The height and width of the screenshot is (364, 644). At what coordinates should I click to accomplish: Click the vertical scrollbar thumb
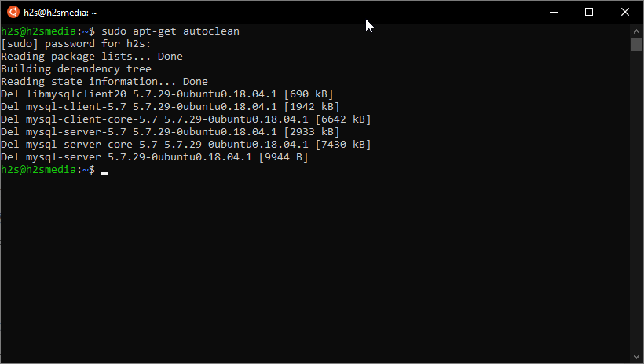pos(637,44)
